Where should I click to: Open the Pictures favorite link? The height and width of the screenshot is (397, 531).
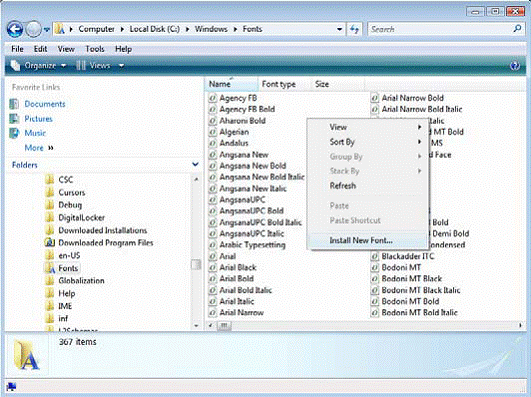(x=38, y=119)
